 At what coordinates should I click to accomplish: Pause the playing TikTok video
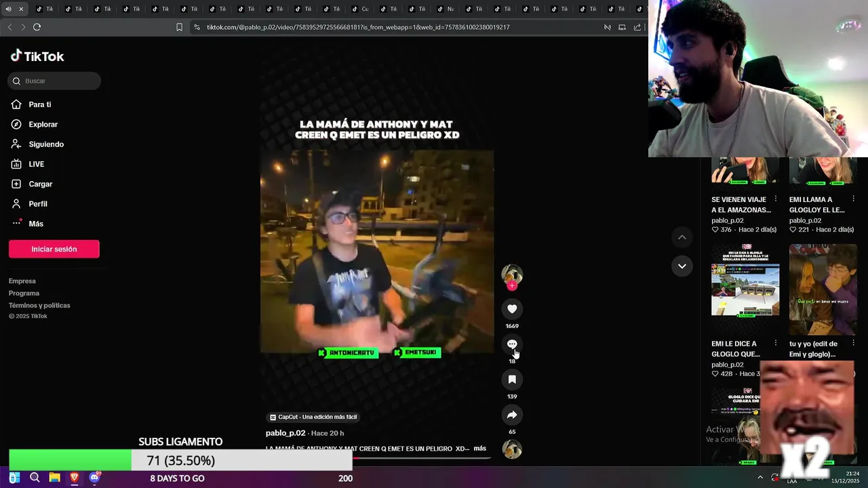coord(377,251)
